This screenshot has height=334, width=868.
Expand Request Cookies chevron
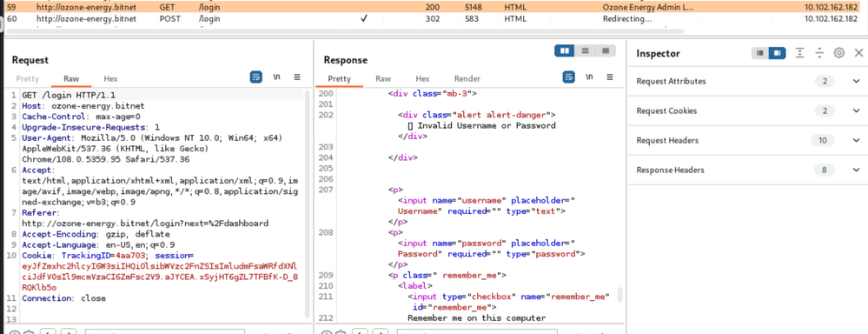pos(856,110)
